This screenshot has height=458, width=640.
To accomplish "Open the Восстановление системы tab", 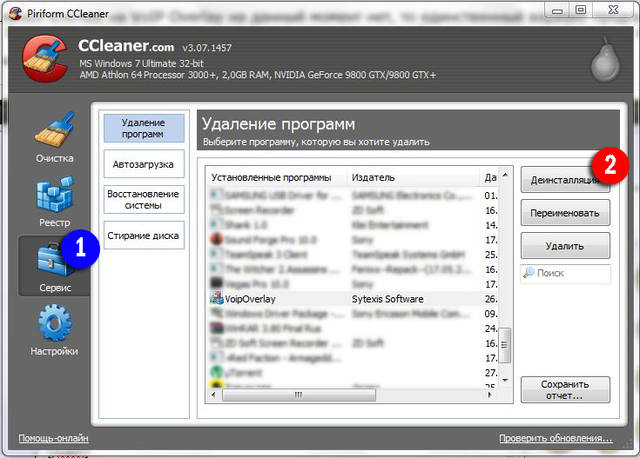I will click(144, 200).
